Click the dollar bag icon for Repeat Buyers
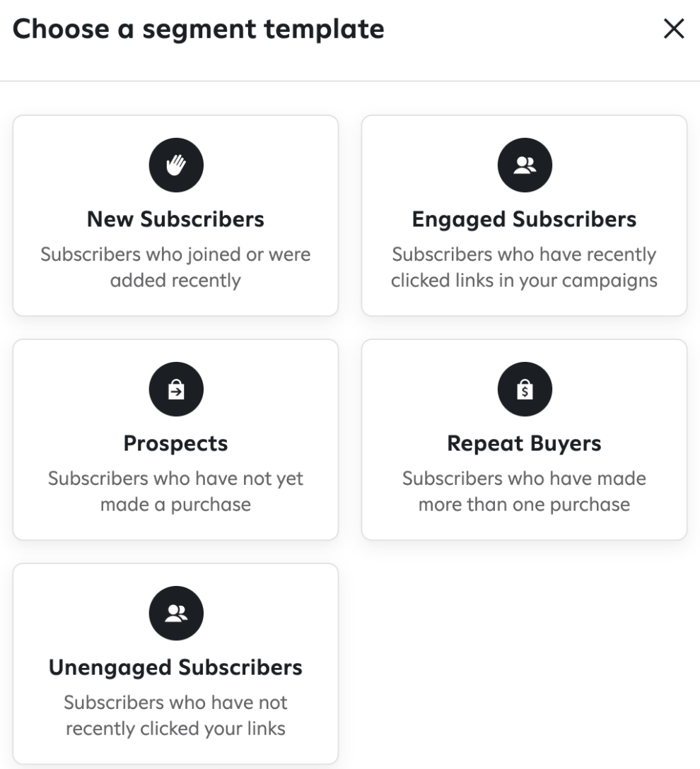The width and height of the screenshot is (700, 769). click(525, 389)
